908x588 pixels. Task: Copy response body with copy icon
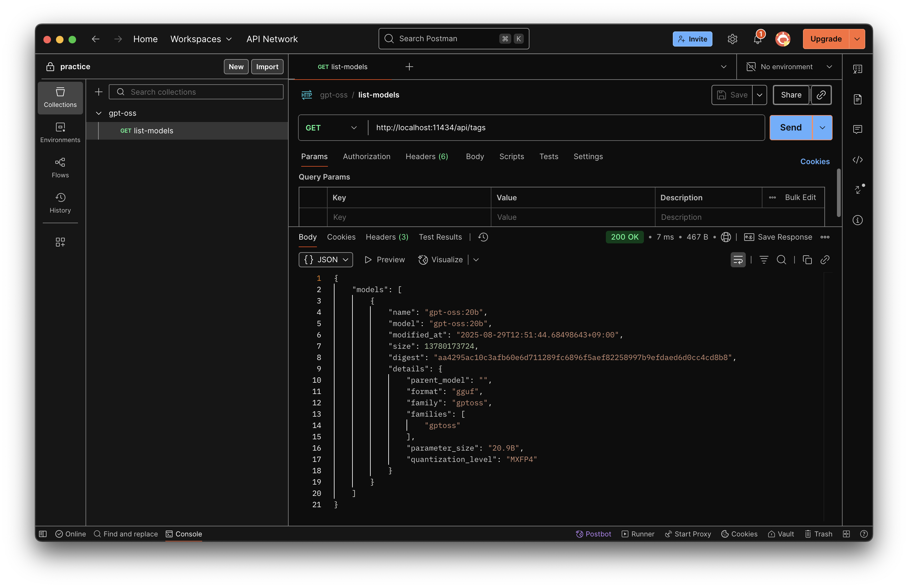point(807,260)
